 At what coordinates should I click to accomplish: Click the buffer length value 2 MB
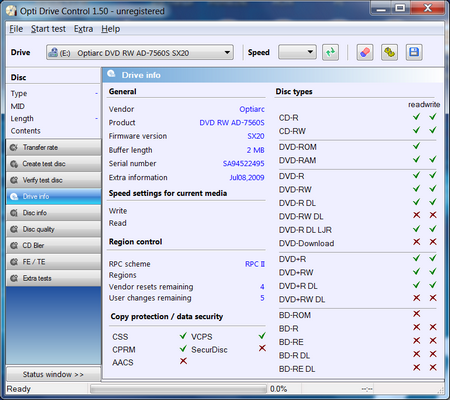pyautogui.click(x=256, y=150)
